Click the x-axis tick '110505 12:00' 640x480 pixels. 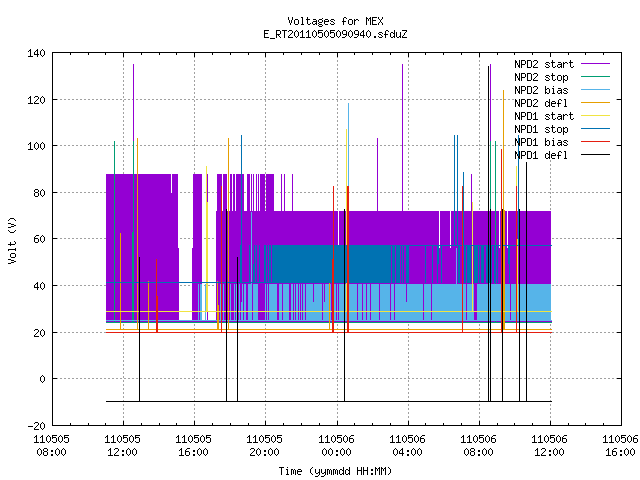pyautogui.click(x=122, y=446)
